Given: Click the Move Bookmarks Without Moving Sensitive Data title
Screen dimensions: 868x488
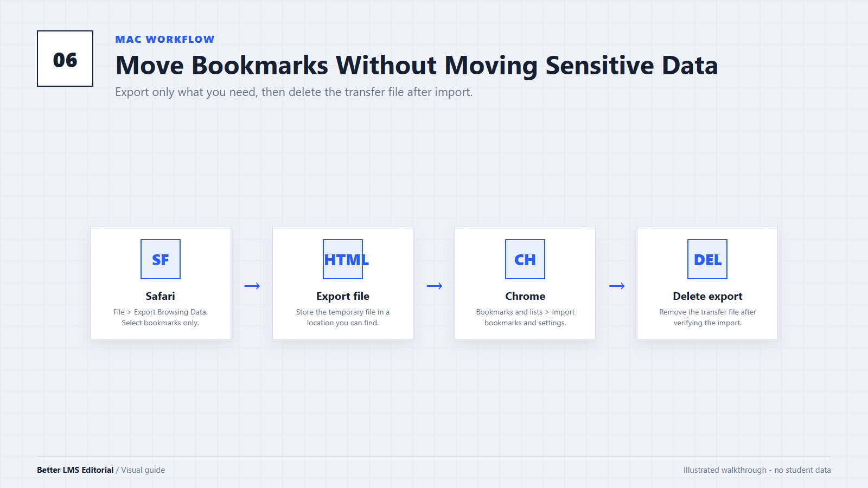Looking at the screenshot, I should [417, 66].
